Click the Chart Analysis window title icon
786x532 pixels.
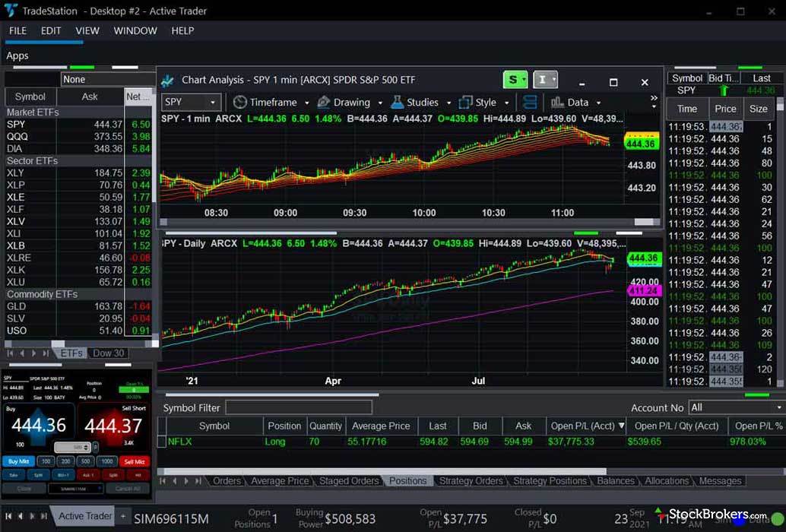(167, 80)
